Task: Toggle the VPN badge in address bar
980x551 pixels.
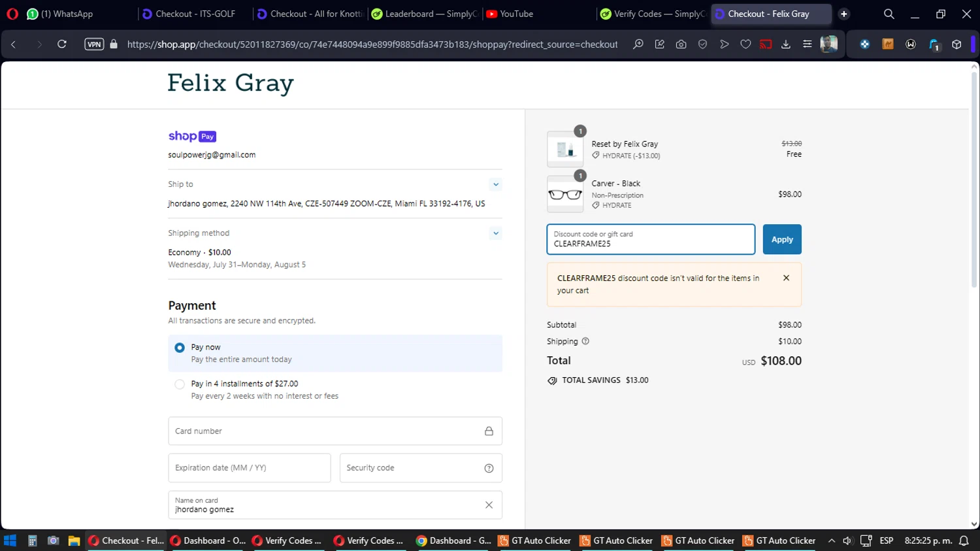Action: pyautogui.click(x=94, y=44)
